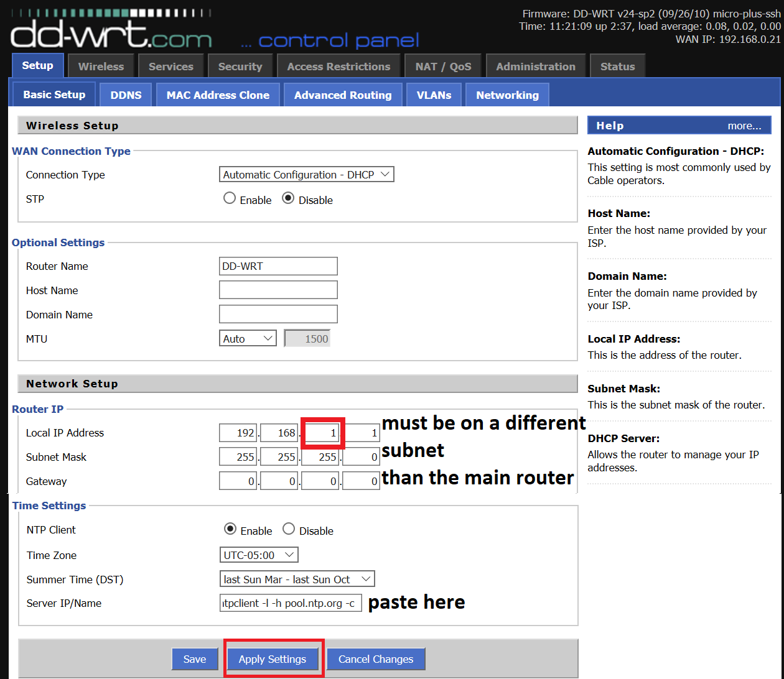784x679 pixels.
Task: Click the dd-wrt.com logo
Action: [x=111, y=30]
